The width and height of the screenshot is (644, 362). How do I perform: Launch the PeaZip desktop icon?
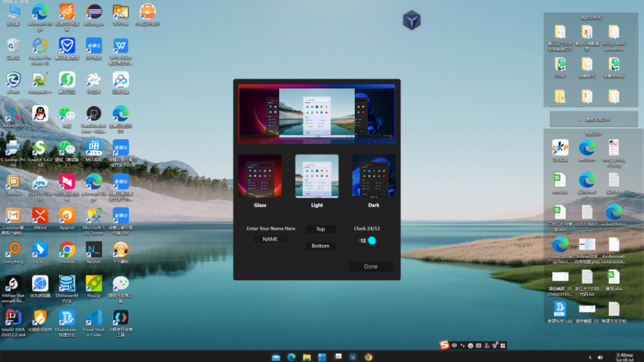(94, 283)
